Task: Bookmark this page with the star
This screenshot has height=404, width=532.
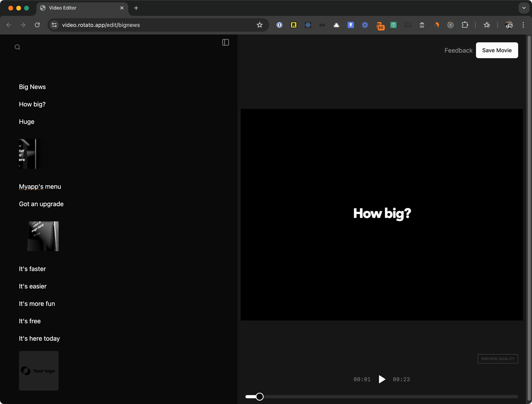Action: coord(259,25)
